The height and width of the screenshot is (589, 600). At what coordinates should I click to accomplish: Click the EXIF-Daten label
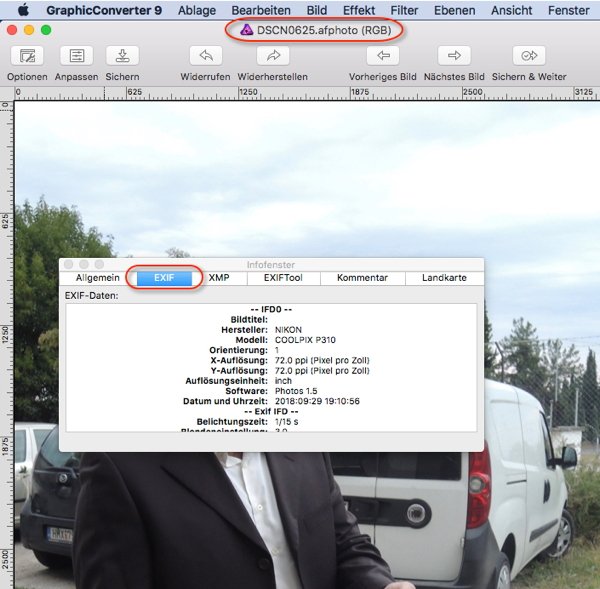coord(91,295)
